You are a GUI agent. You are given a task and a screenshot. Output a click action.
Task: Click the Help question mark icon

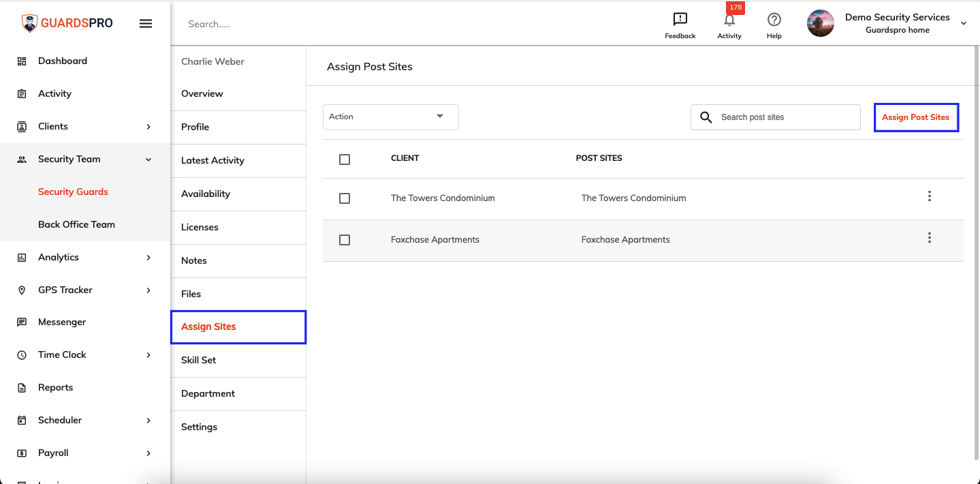(774, 19)
